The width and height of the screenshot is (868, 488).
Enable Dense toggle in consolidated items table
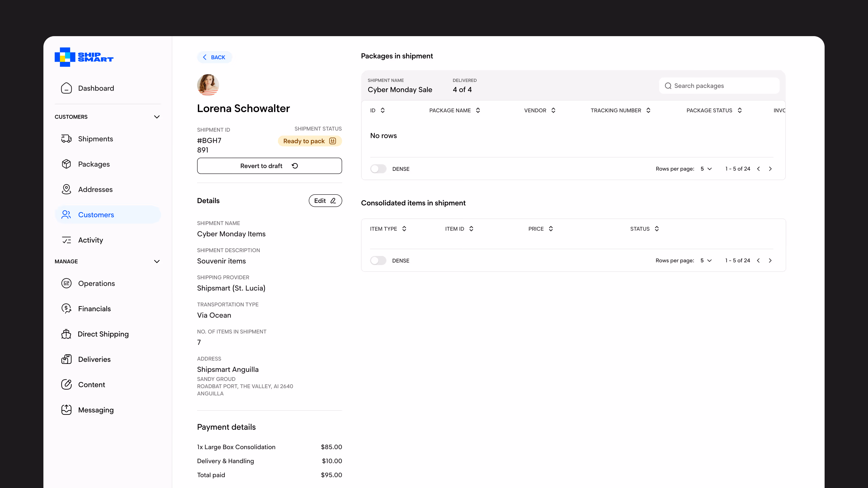(378, 260)
